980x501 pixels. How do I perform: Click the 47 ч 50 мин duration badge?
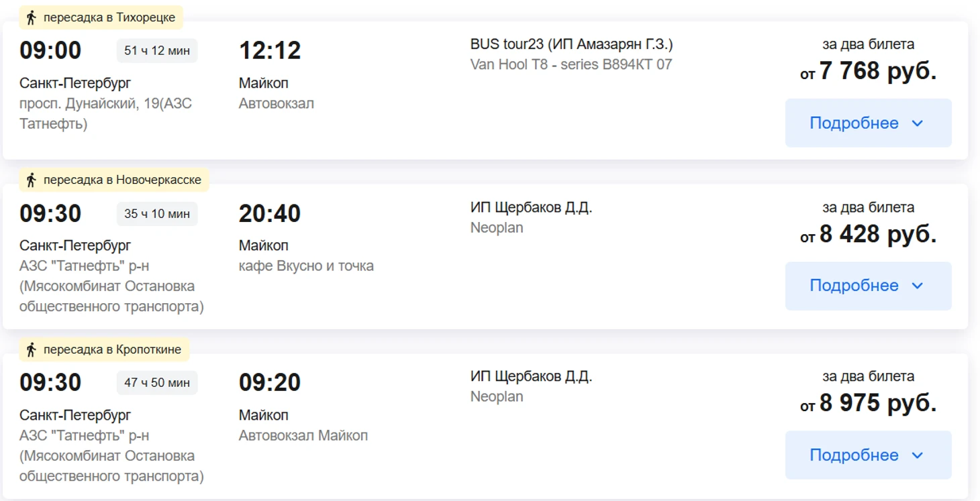pos(157,383)
